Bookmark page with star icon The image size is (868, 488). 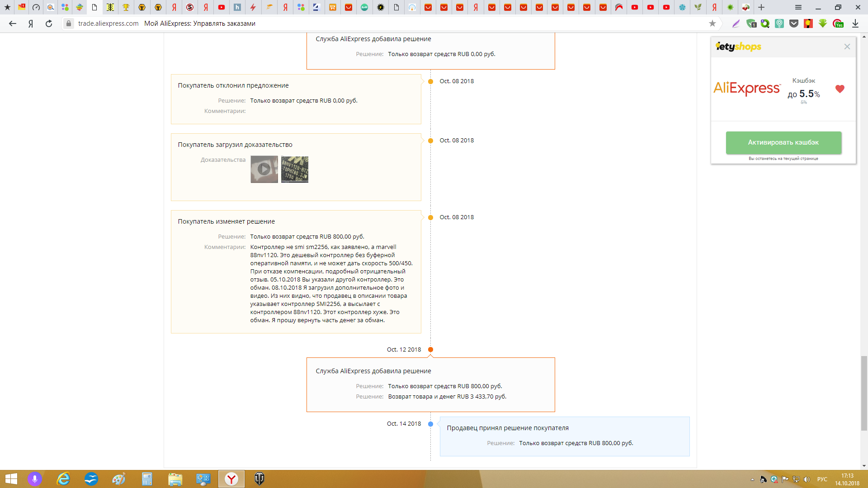pyautogui.click(x=712, y=23)
